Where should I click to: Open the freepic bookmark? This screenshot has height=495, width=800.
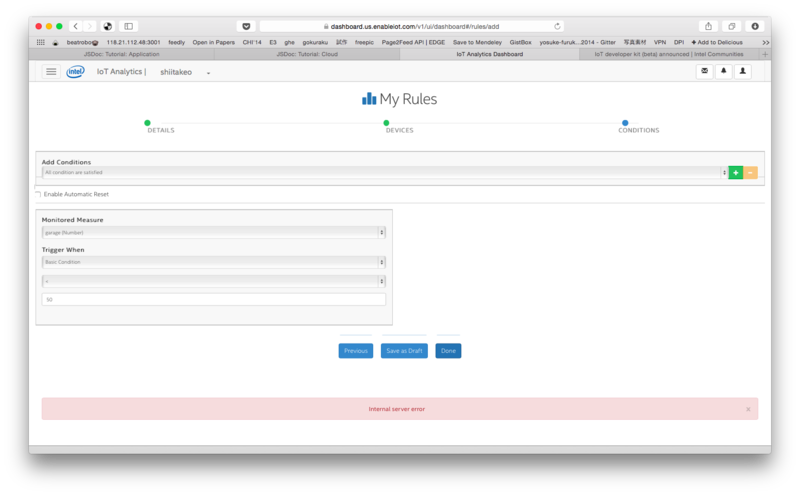coord(364,42)
